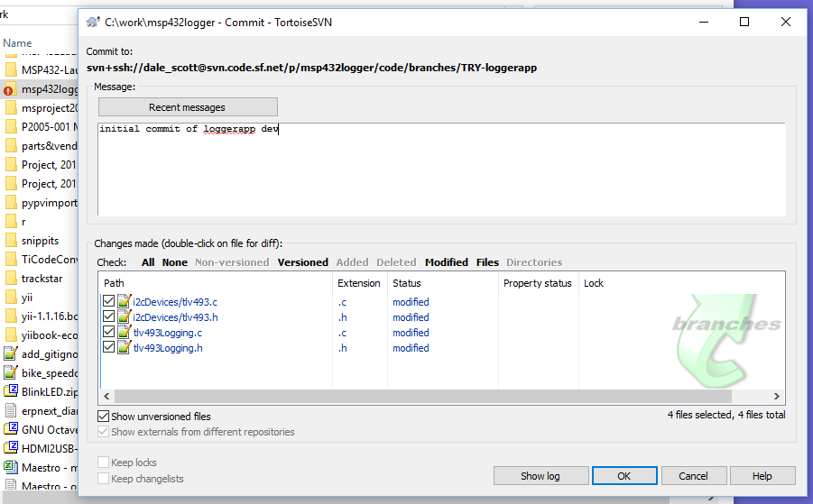Enable the Keep locks checkbox
This screenshot has height=504, width=813.
pos(103,462)
